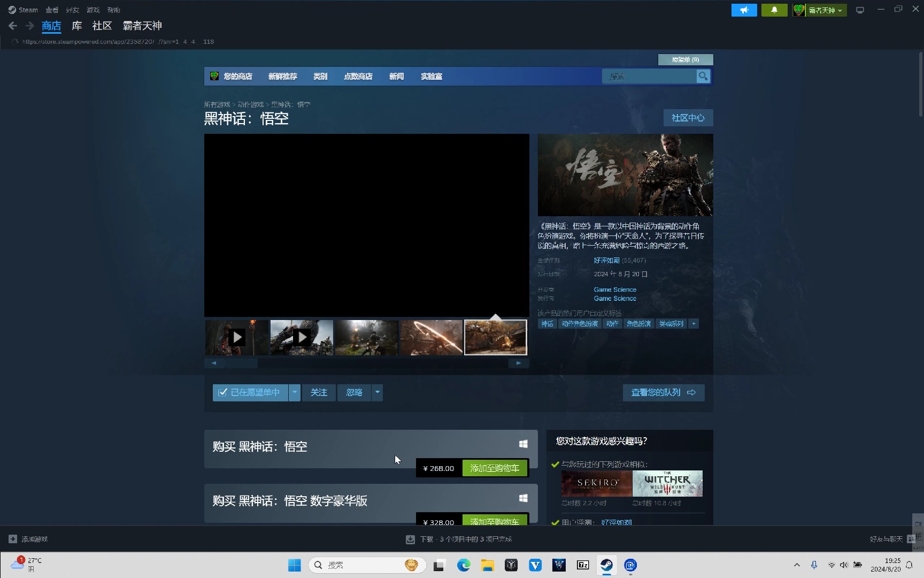Click the downloads status icon

[410, 539]
